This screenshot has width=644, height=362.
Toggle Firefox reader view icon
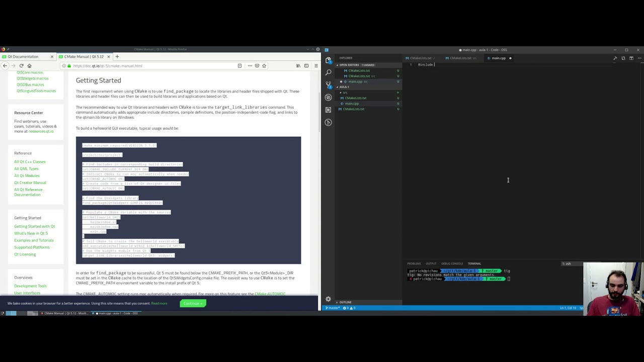239,66
